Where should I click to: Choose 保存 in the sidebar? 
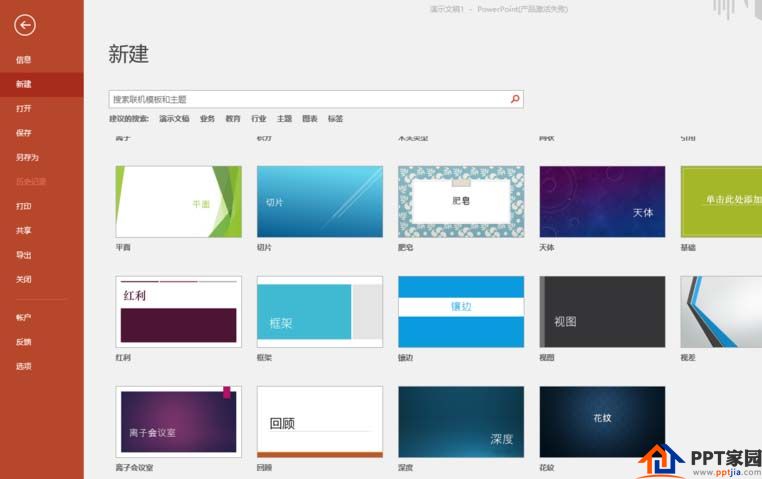tap(23, 133)
